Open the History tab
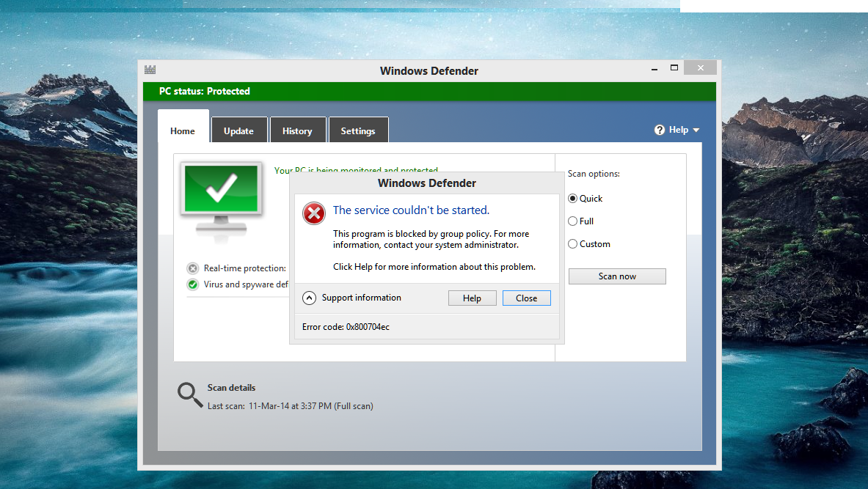 coord(297,131)
